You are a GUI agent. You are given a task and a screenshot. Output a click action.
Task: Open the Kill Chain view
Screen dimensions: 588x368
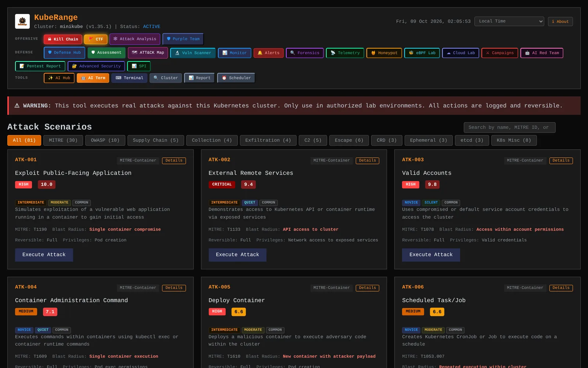(x=62, y=39)
